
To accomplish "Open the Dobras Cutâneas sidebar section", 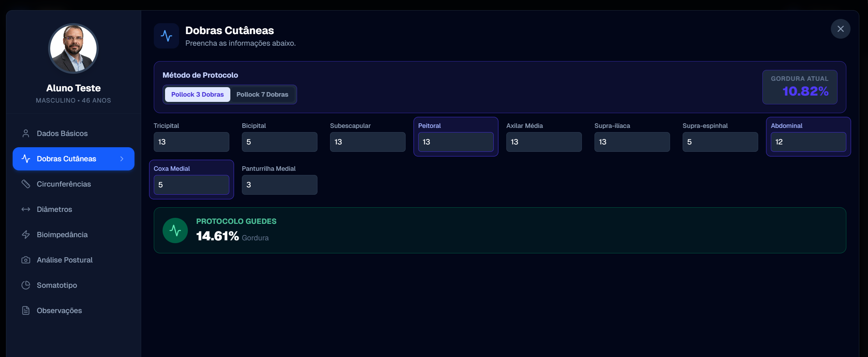I will pyautogui.click(x=66, y=159).
